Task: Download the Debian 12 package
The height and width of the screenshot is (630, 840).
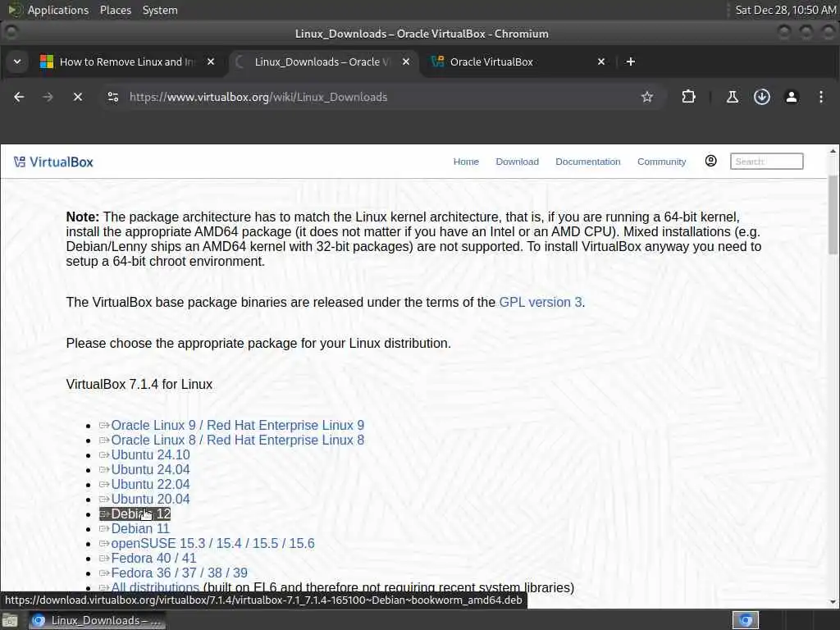Action: click(x=135, y=514)
